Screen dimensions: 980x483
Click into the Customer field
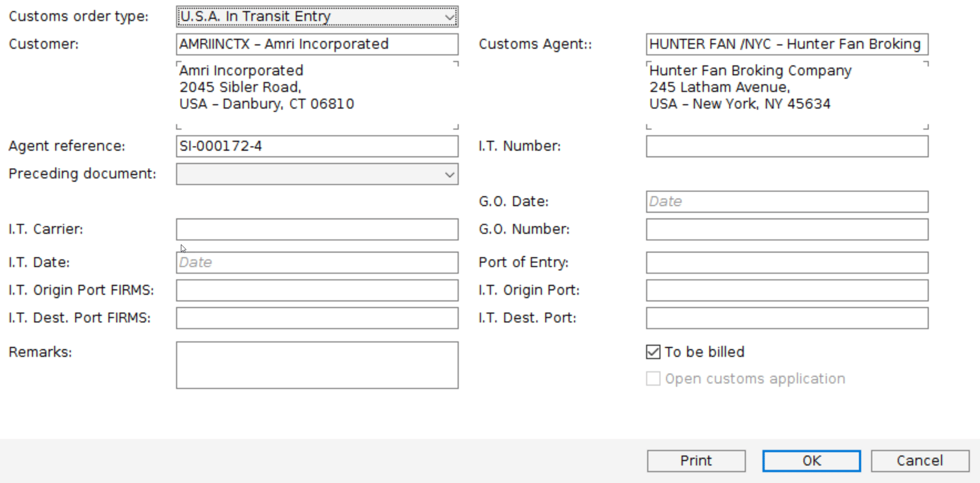tap(317, 44)
